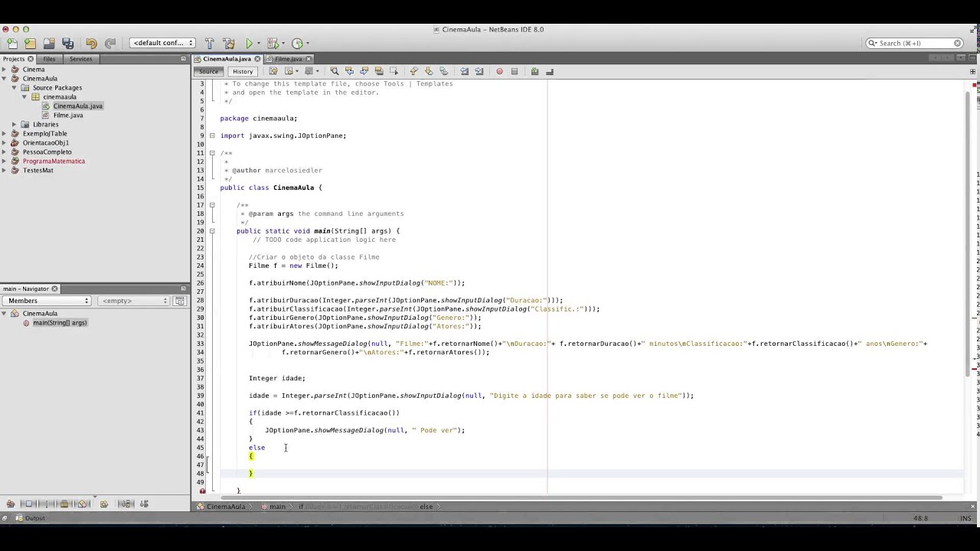Close the Navigator panel tab
This screenshot has height=551, width=980.
(54, 289)
